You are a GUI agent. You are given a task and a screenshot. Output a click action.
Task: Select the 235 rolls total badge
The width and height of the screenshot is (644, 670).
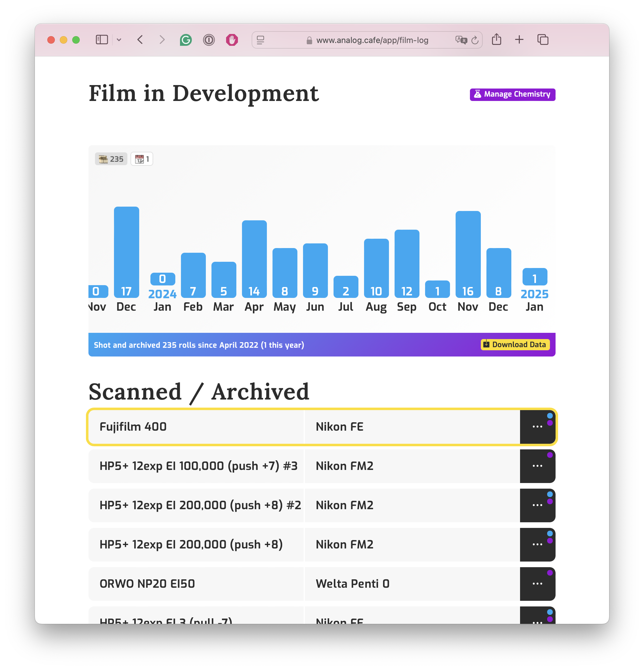(111, 159)
